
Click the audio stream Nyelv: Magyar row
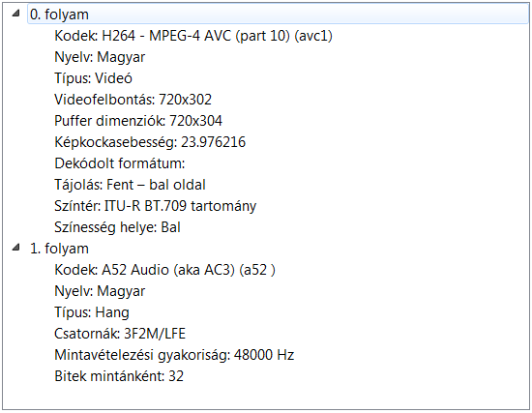tap(100, 291)
